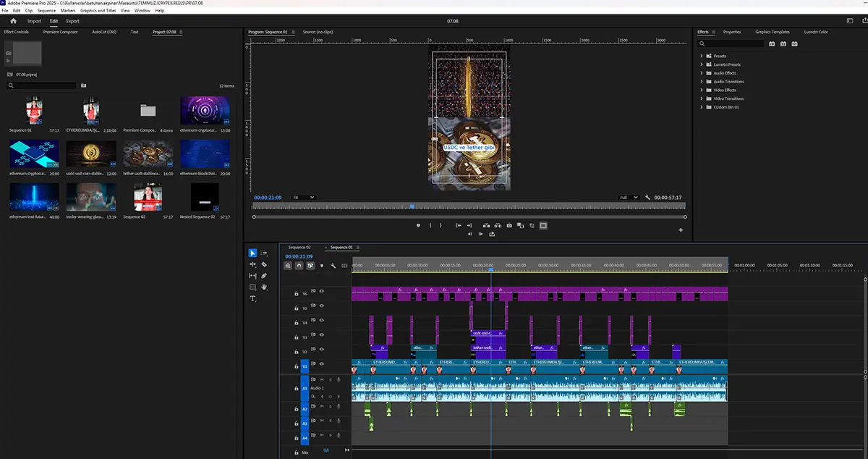
Task: Select the Razor tool
Action: (x=264, y=264)
